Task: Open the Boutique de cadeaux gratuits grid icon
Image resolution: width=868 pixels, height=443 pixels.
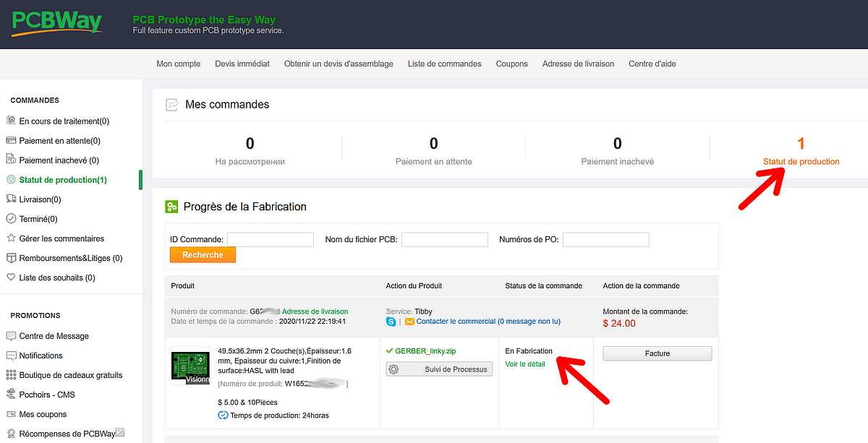Action: pyautogui.click(x=11, y=374)
